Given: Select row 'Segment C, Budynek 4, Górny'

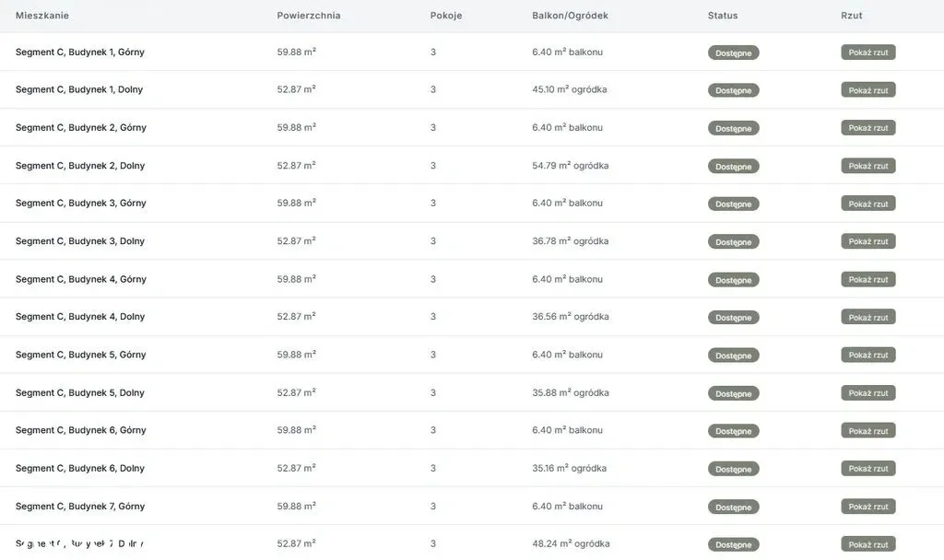Looking at the screenshot, I should [81, 279].
